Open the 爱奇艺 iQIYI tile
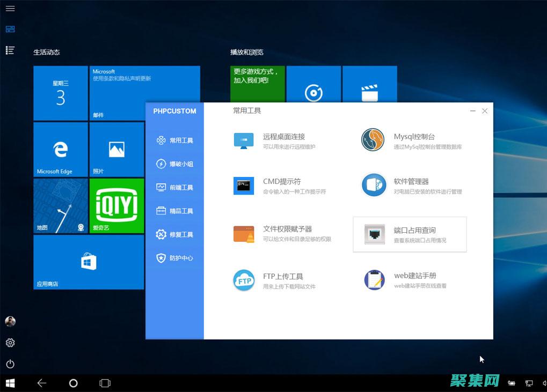 click(116, 206)
